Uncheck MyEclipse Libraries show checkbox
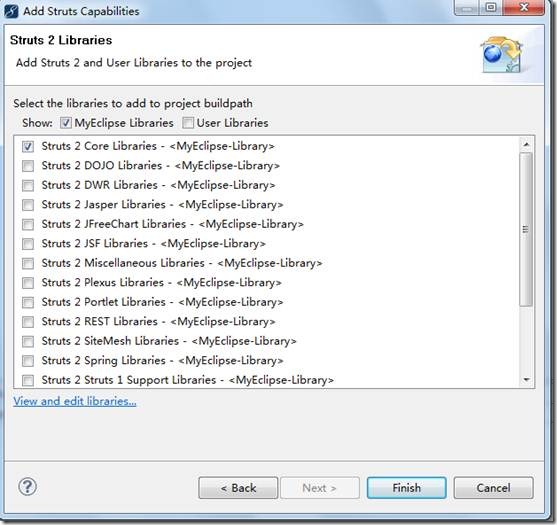Screen dimensions: 557x525 coord(66,123)
